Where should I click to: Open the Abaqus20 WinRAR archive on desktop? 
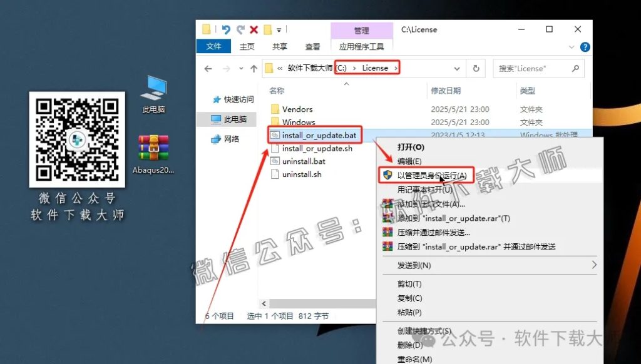[x=152, y=147]
